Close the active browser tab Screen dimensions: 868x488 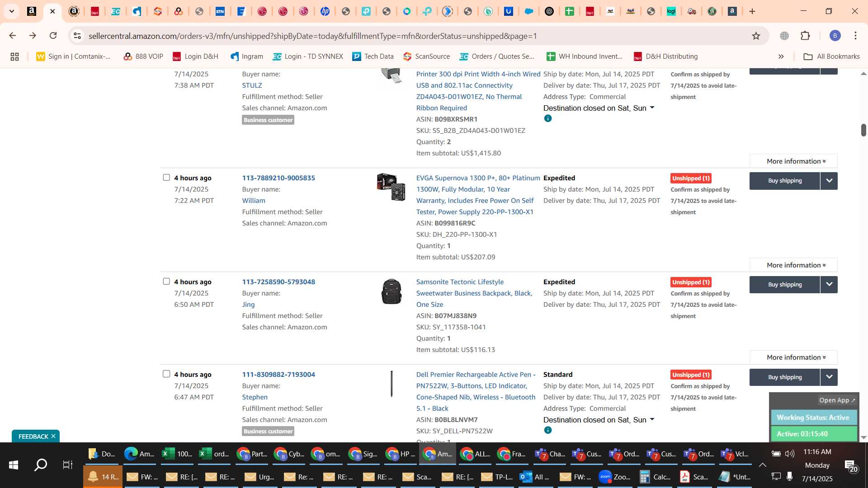[x=52, y=11]
